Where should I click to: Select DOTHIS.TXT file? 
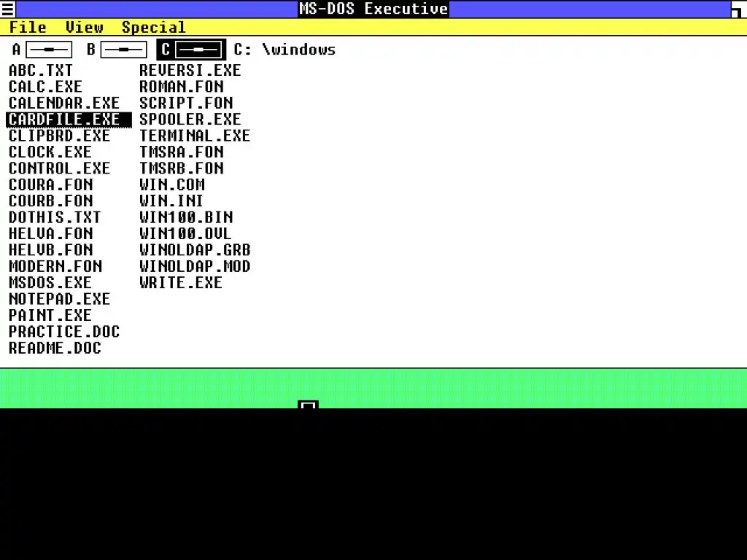(x=55, y=217)
